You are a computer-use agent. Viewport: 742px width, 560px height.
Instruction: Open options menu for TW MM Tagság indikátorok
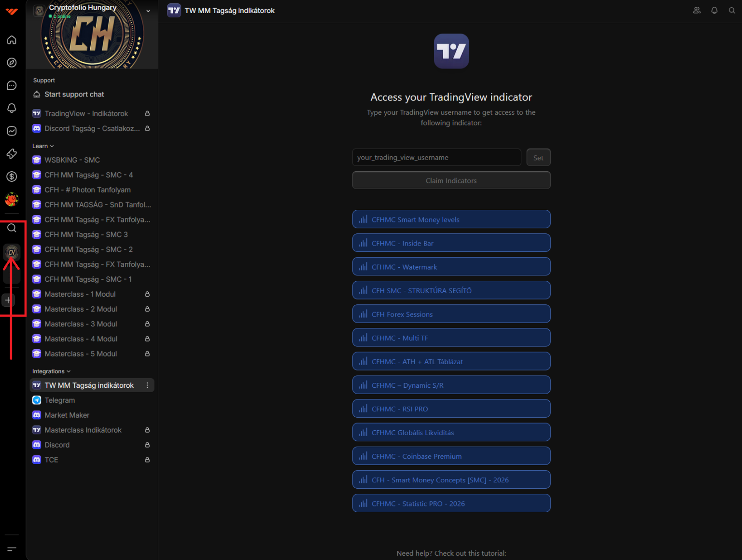[147, 385]
